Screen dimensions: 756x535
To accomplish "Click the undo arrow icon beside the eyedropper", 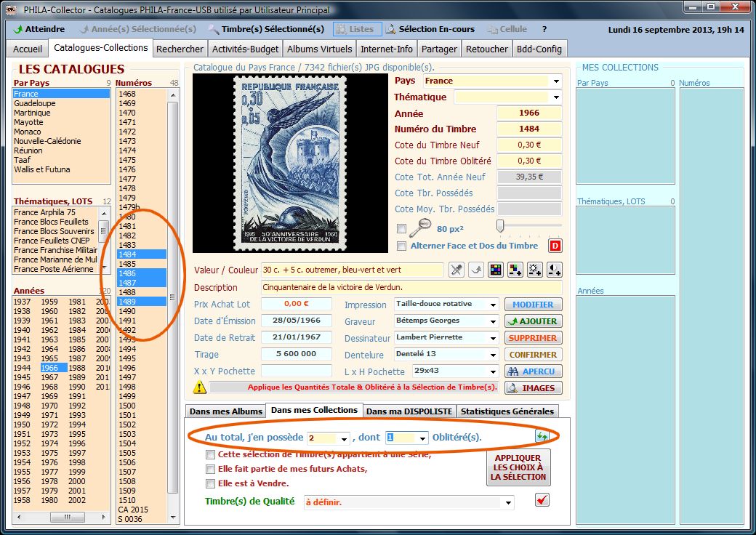I will [x=476, y=270].
